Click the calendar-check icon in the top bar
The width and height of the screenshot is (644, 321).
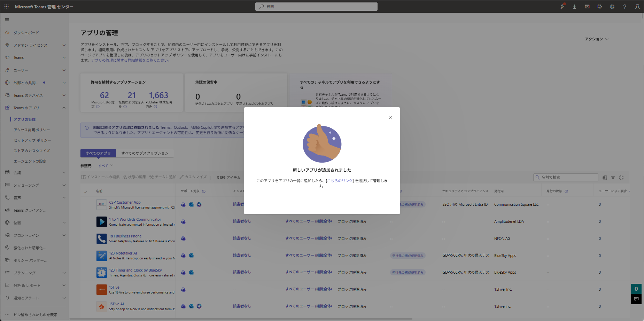600,7
